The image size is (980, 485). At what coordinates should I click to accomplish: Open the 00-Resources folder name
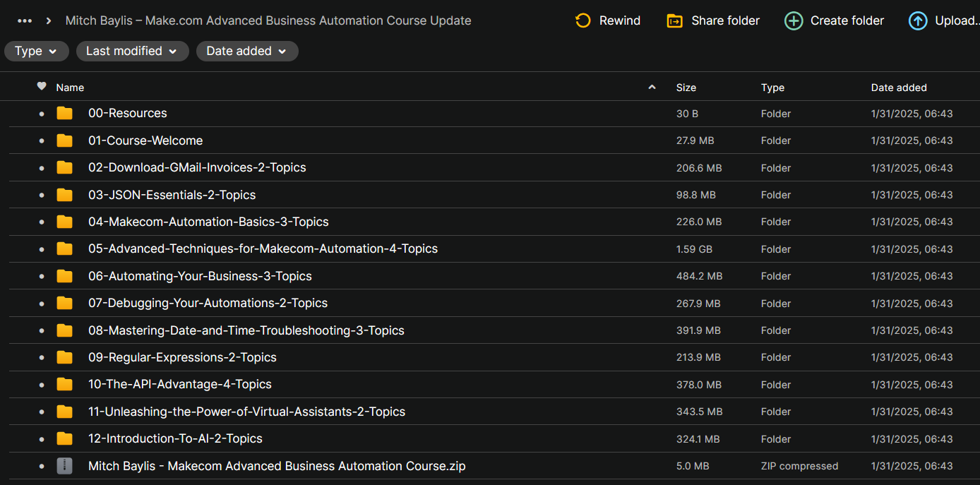point(128,113)
